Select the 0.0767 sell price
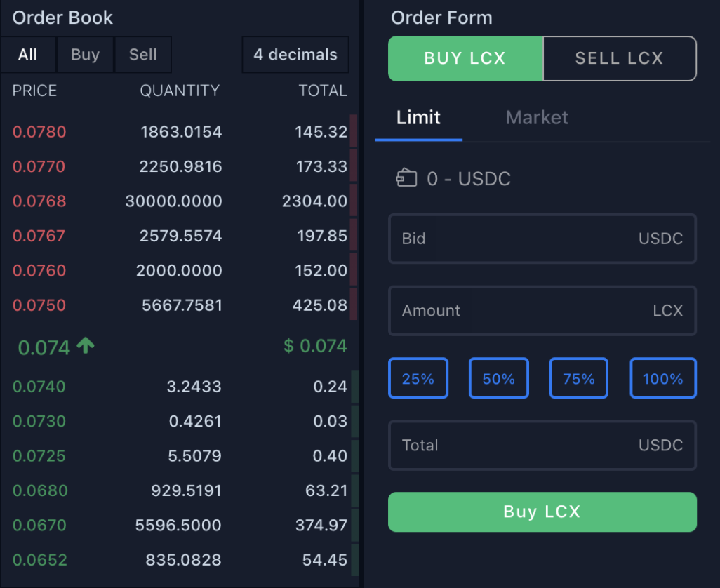 [x=39, y=236]
